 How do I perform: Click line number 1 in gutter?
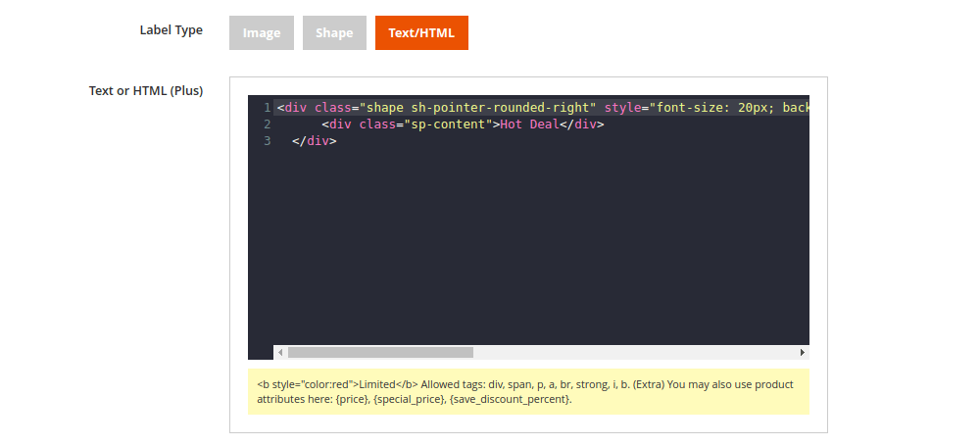(267, 108)
